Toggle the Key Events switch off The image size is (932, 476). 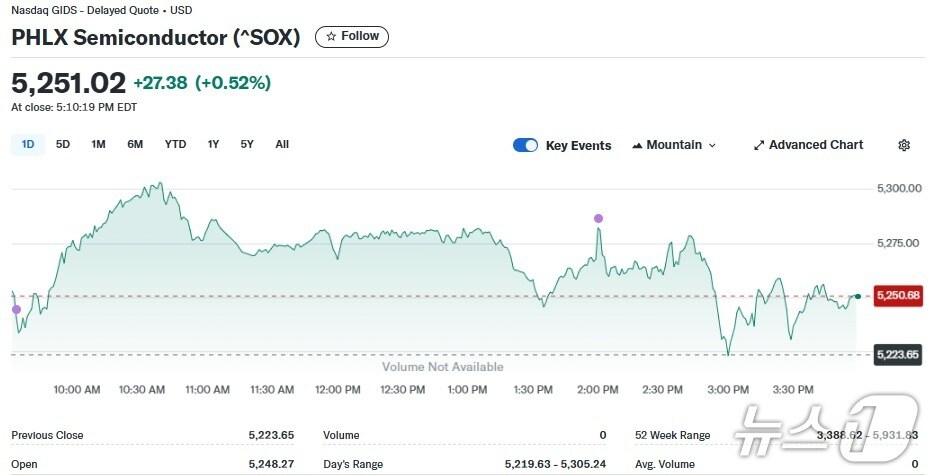(525, 145)
